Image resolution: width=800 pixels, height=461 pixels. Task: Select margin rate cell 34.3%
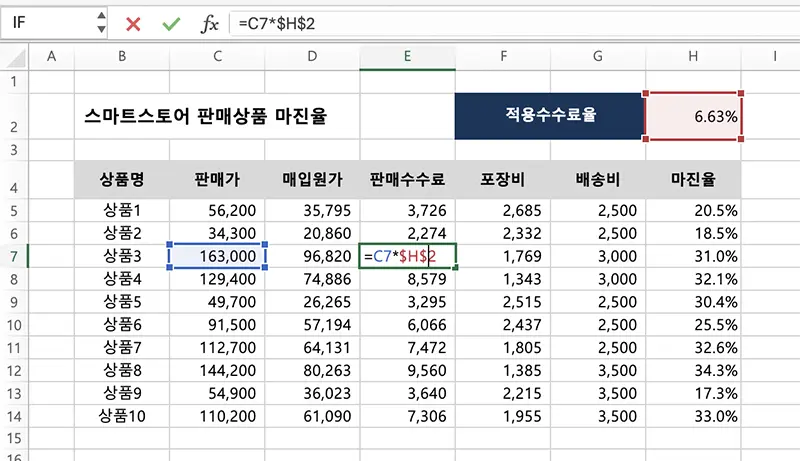click(x=693, y=371)
